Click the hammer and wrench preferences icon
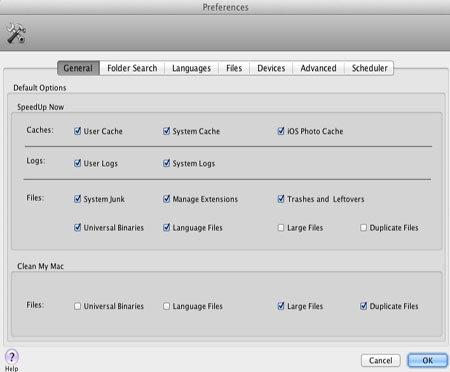Viewport: 450px width, 372px height. click(16, 33)
